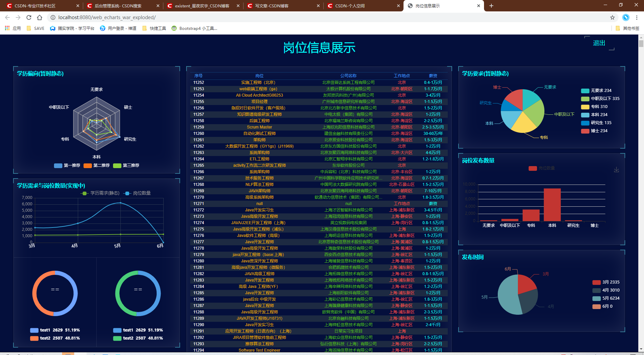This screenshot has height=355, width=644.
Task: Select row 11259 Scrum Master
Action: [319, 127]
